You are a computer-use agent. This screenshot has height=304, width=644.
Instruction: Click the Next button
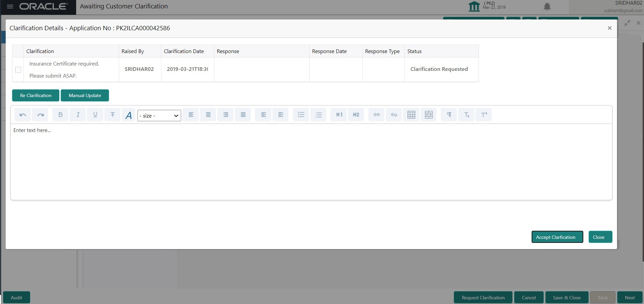(630, 298)
